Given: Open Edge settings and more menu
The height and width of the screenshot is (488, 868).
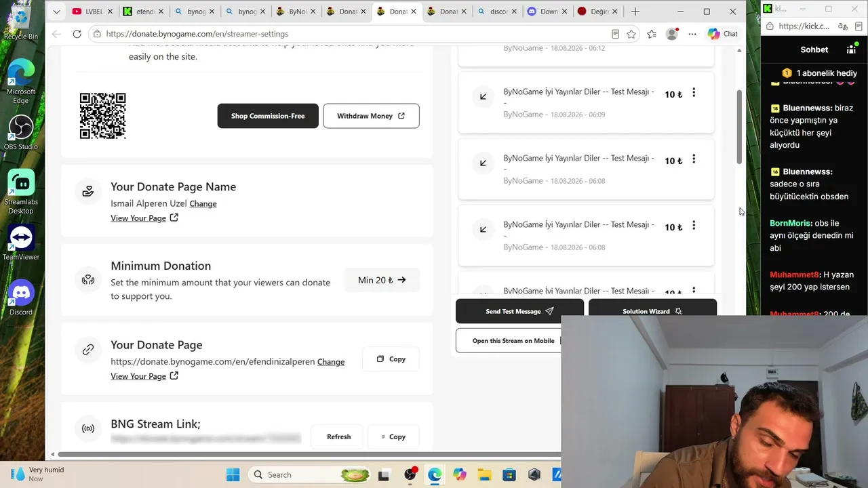Looking at the screenshot, I should pyautogui.click(x=692, y=34).
